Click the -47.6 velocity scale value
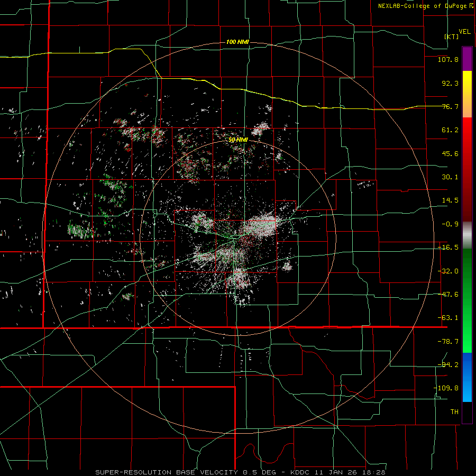Screen dimensions: 476x476 [x=448, y=295]
